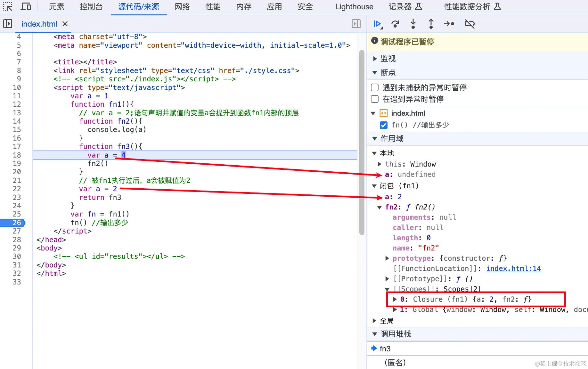Expand the prototype property of fn2

(x=387, y=258)
